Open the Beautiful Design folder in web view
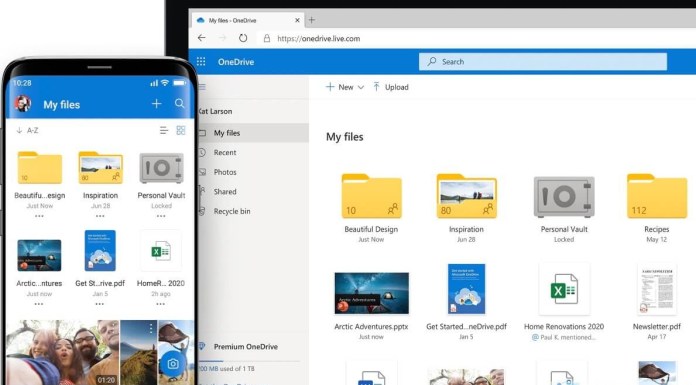The height and width of the screenshot is (385, 696). pyautogui.click(x=371, y=196)
